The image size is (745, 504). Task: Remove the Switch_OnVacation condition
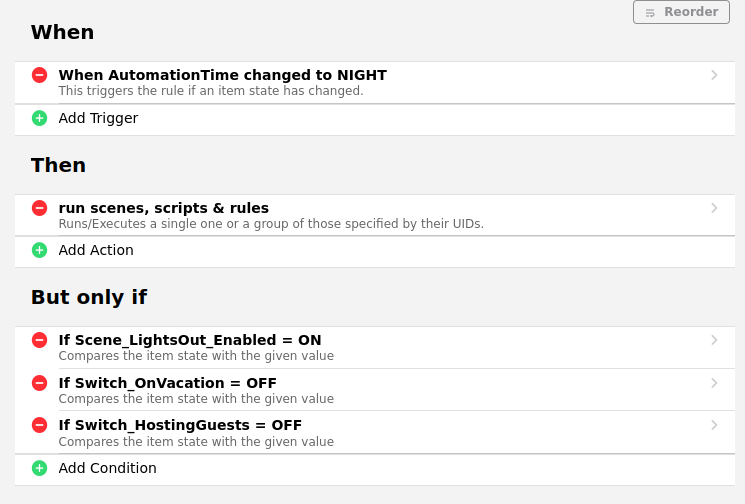coord(39,383)
